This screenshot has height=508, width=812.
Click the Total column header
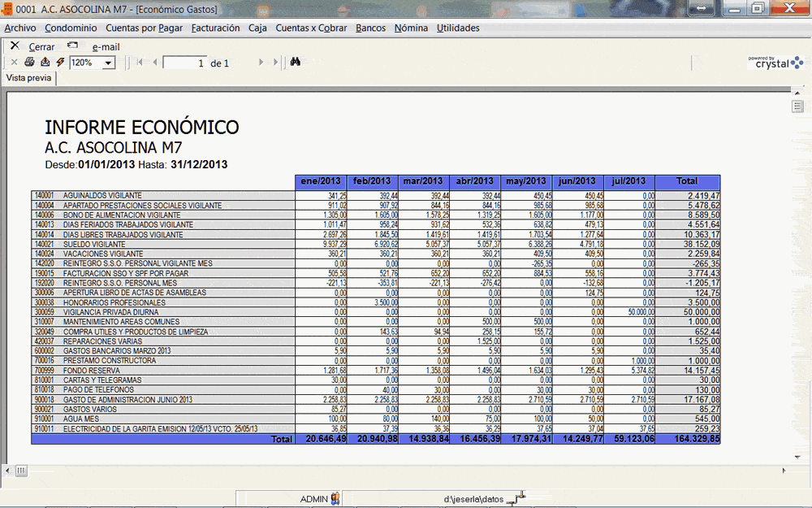(x=687, y=181)
